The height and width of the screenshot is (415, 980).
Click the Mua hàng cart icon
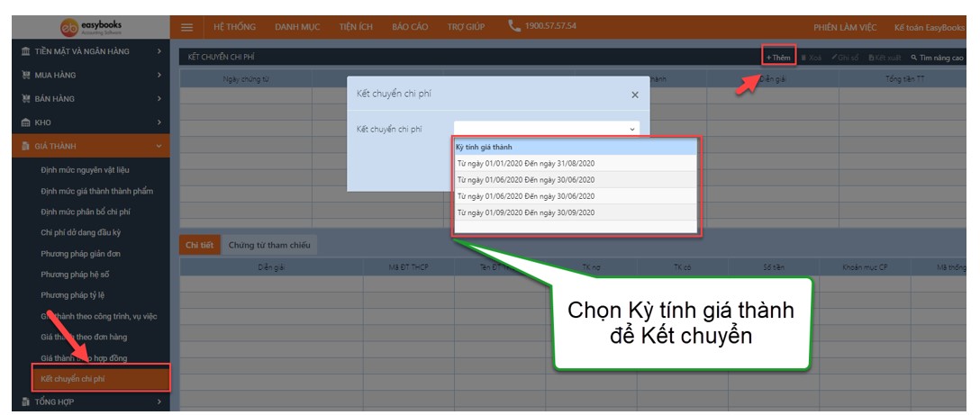pyautogui.click(x=26, y=75)
